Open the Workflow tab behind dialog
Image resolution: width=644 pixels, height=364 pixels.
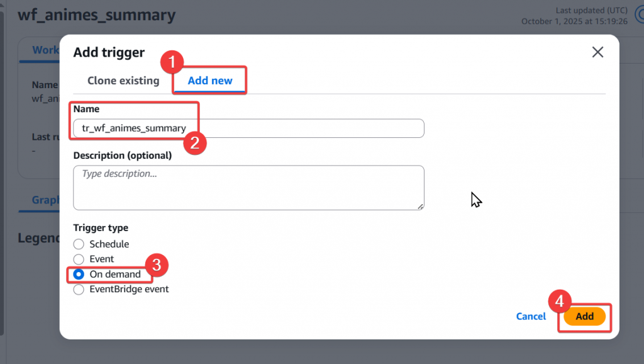pyautogui.click(x=45, y=50)
